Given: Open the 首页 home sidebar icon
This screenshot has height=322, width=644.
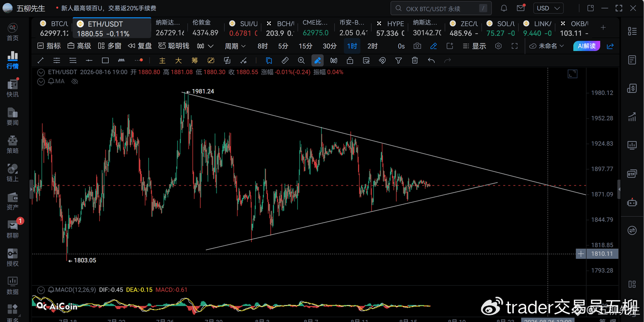Looking at the screenshot, I should click(x=13, y=32).
